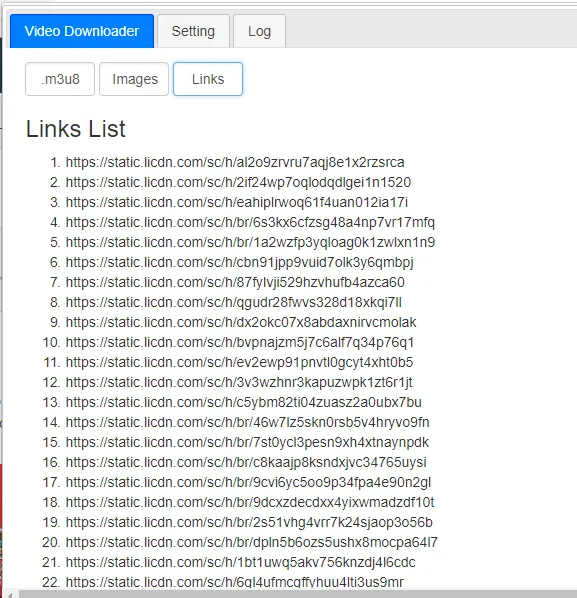Viewport: 577px width, 598px height.
Task: Click the link ending in 1a2wzfp3yqloag0k1zwlxn1n9
Action: pos(250,242)
